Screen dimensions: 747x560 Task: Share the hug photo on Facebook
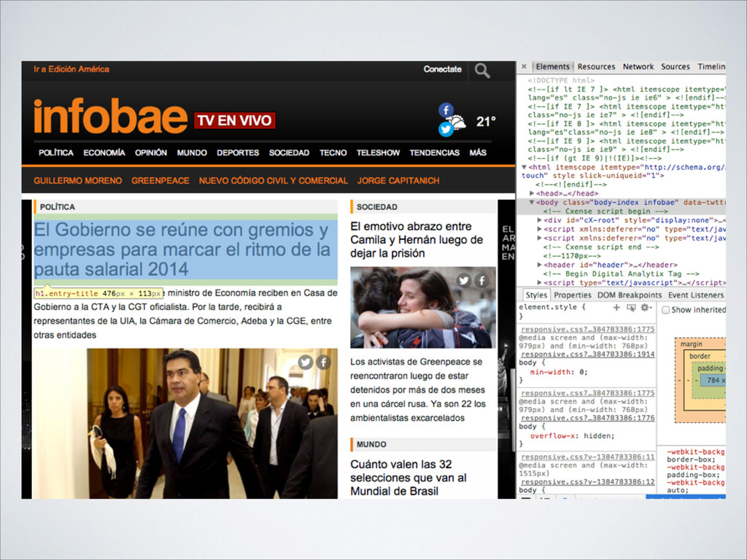point(481,281)
